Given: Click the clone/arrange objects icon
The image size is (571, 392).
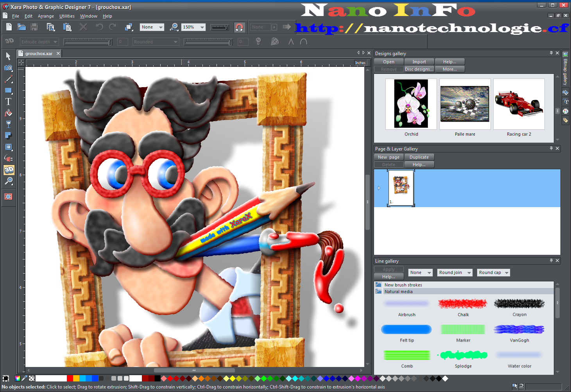Looking at the screenshot, I should point(129,27).
